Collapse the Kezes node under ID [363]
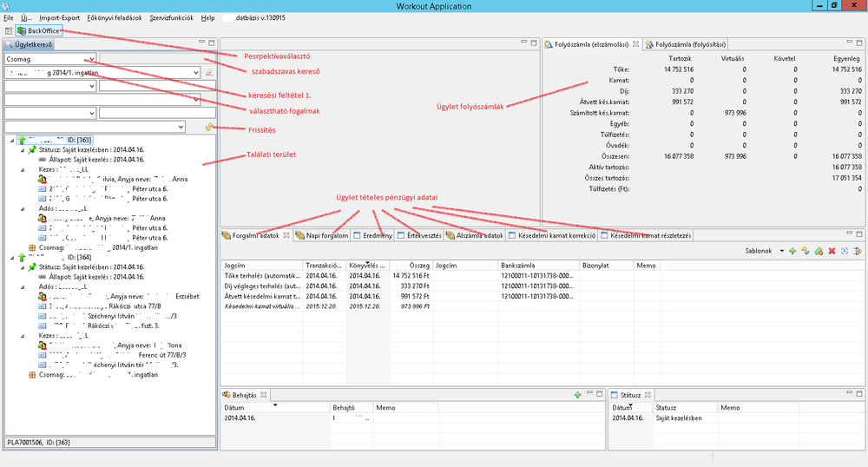868x467 pixels. [23, 170]
